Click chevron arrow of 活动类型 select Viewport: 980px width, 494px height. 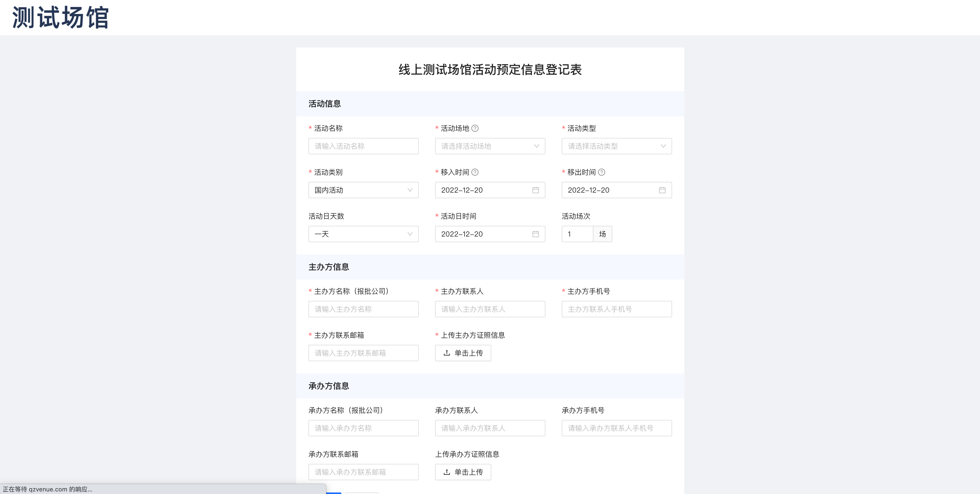click(x=663, y=146)
